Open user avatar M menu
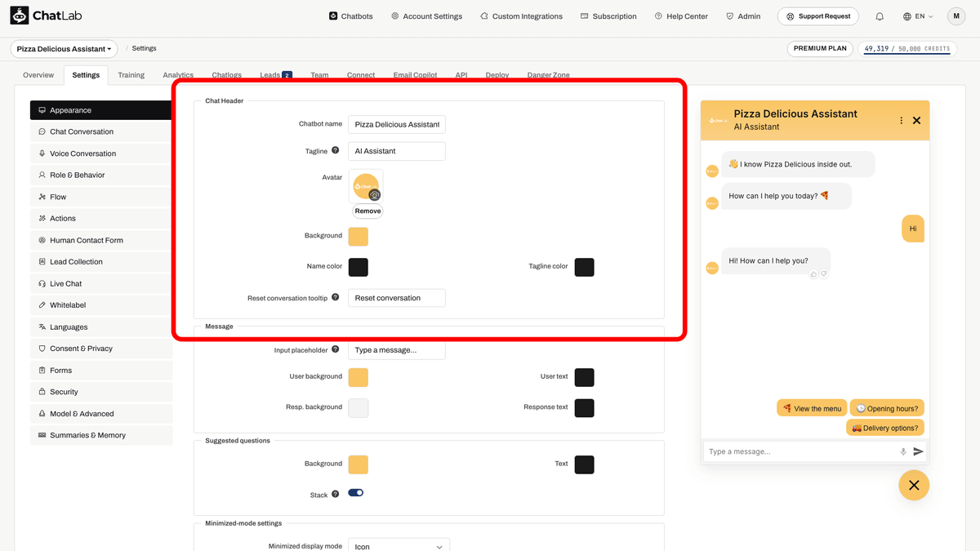Screen dimensions: 980x551 coord(956,16)
